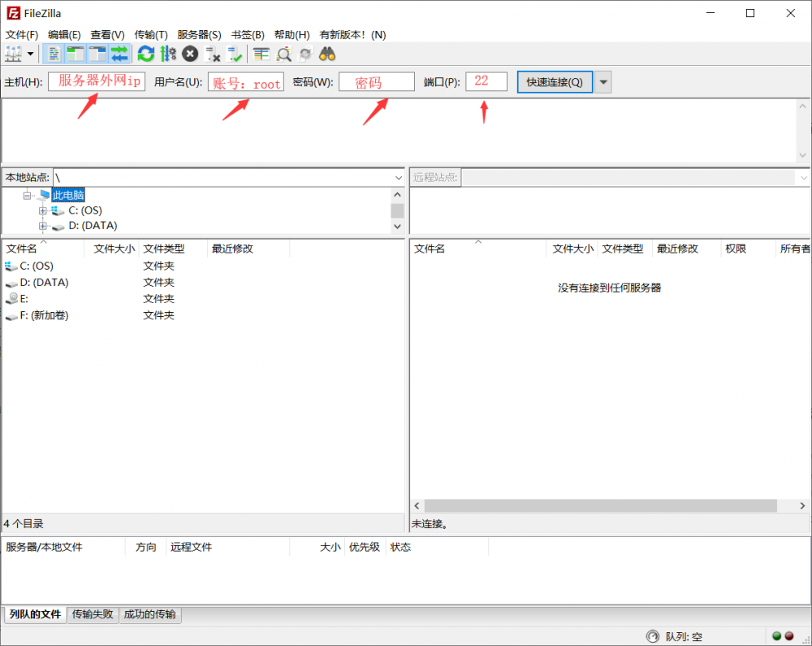The height and width of the screenshot is (646, 812).
Task: Switch to the 成功的传输 tab
Action: pos(149,615)
